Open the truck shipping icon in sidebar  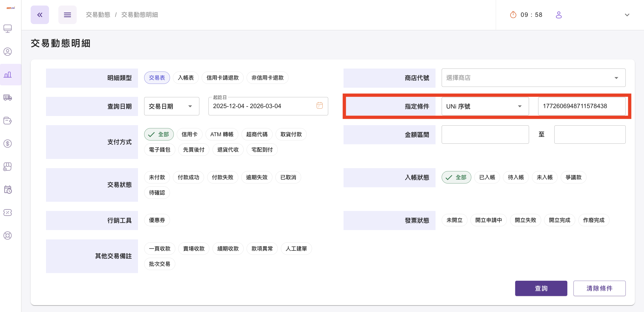coord(7,98)
